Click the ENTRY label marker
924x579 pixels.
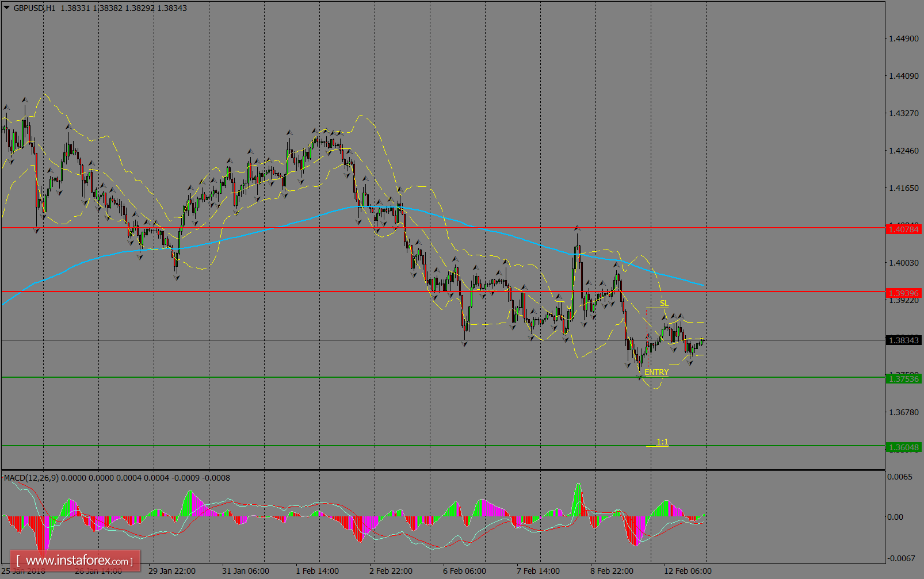point(656,371)
